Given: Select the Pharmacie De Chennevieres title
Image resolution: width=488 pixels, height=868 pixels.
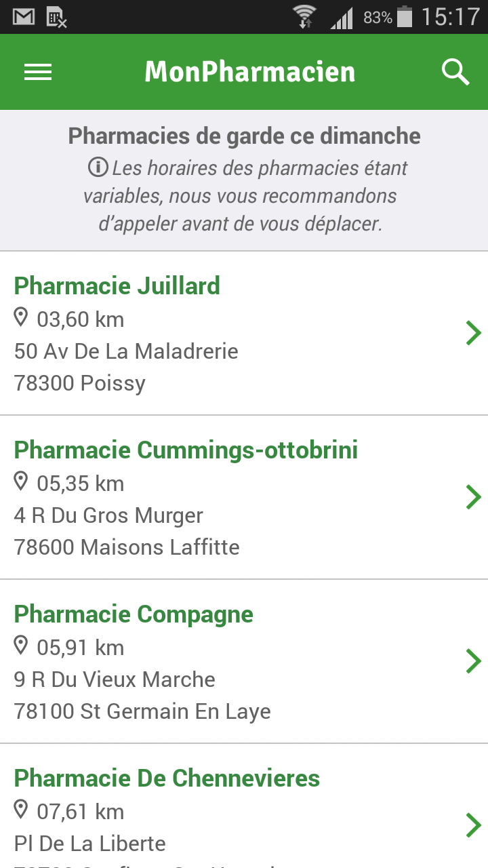Looking at the screenshot, I should point(167,778).
